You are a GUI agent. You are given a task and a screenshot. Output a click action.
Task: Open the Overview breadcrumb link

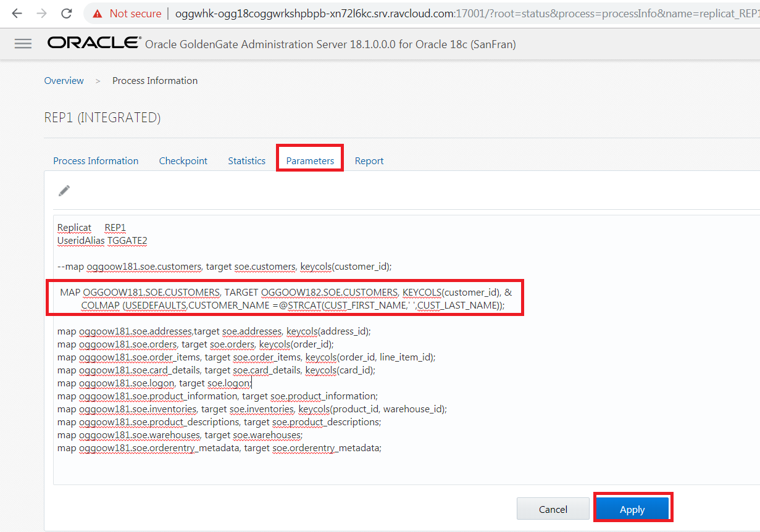[x=64, y=80]
